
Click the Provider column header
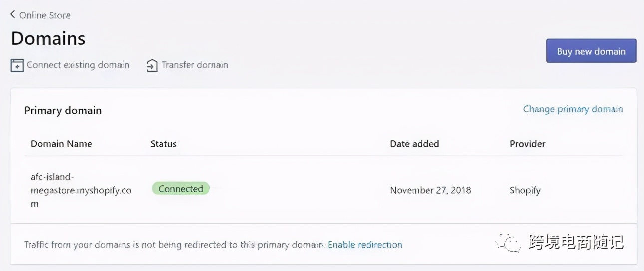tap(527, 144)
